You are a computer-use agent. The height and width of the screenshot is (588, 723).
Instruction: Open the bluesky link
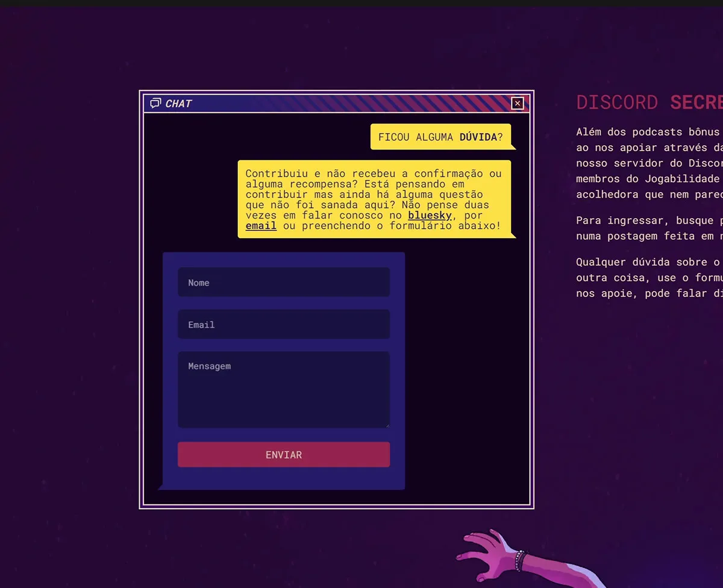(430, 215)
